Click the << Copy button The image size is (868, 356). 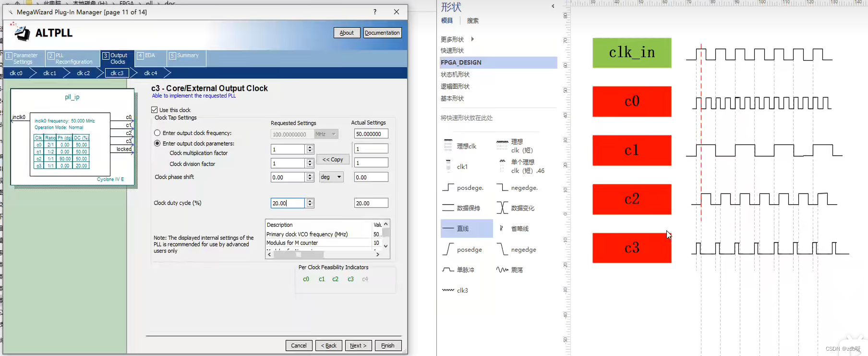coord(333,160)
